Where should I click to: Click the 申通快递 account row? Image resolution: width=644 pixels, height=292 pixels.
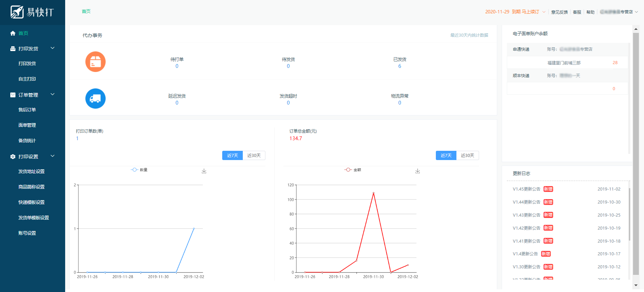point(568,49)
